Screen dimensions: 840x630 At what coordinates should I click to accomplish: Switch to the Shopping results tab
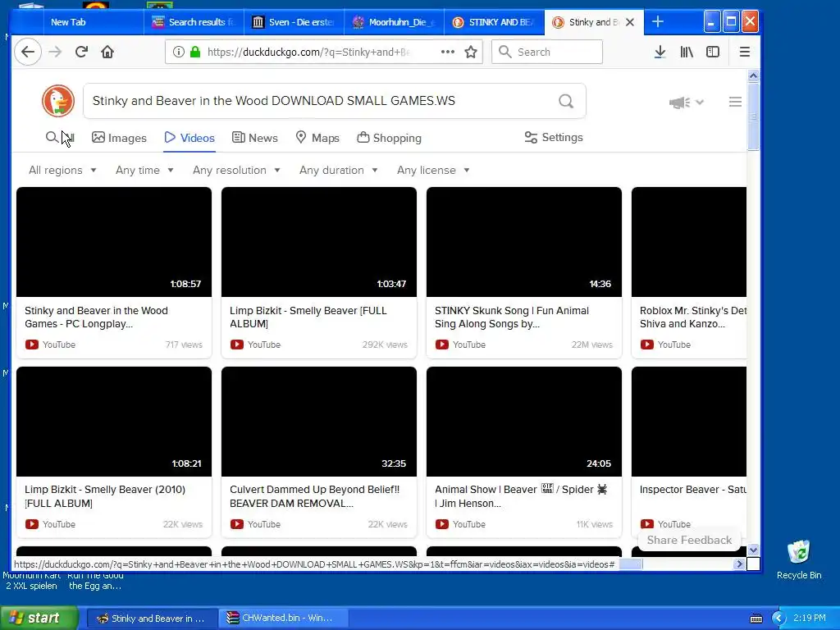pos(390,138)
